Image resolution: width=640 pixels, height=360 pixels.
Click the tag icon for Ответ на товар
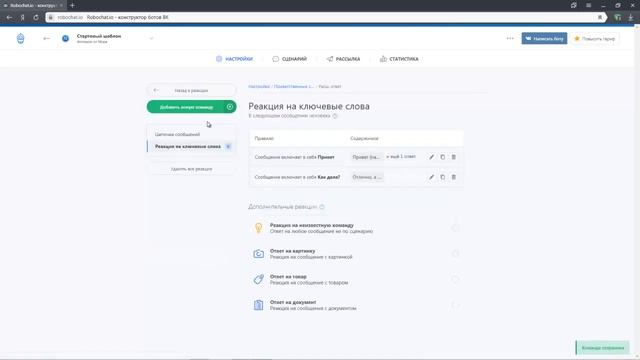258,279
